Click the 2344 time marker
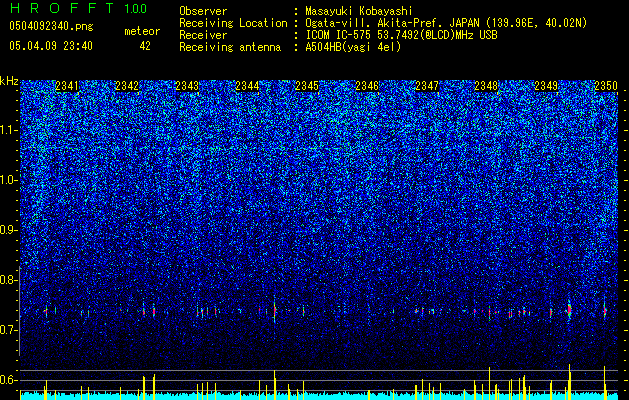The height and width of the screenshot is (400, 629). click(247, 86)
